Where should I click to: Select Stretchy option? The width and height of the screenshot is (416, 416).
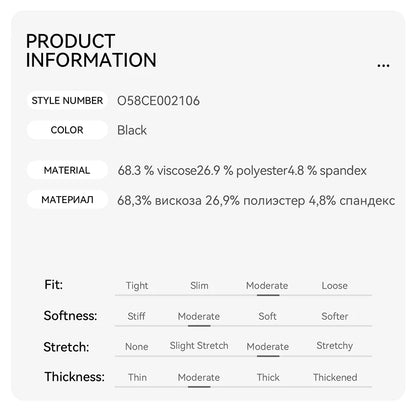click(x=335, y=346)
